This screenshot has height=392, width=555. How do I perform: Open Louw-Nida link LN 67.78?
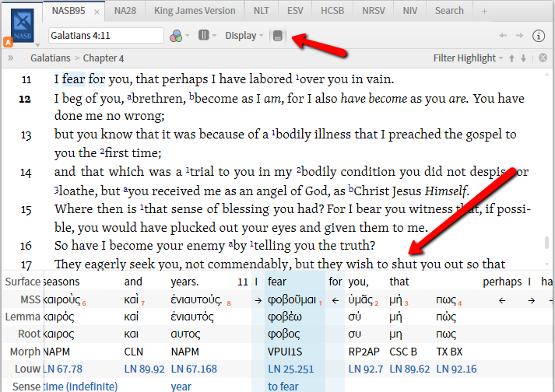pos(62,369)
